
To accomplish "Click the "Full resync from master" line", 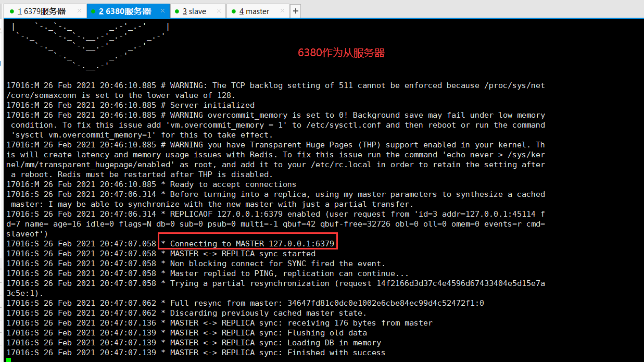I will point(245,303).
